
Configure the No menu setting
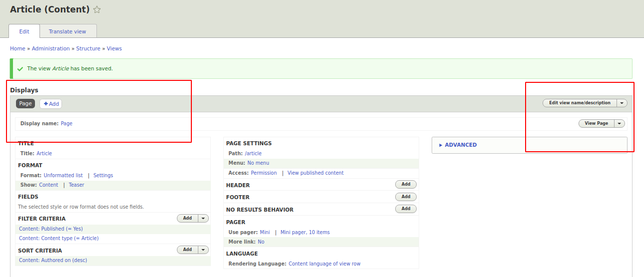(258, 163)
